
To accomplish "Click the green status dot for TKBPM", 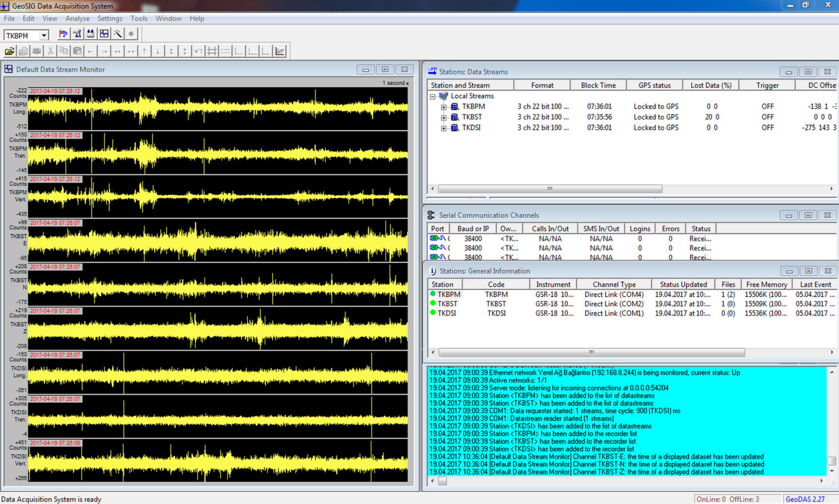I will point(433,294).
